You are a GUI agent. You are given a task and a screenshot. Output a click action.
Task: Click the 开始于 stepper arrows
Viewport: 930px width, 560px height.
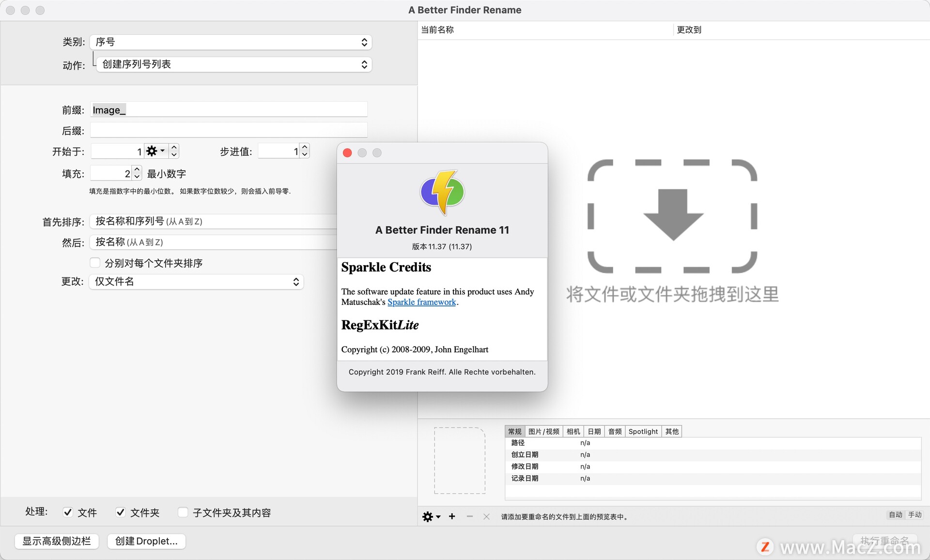[x=174, y=151]
